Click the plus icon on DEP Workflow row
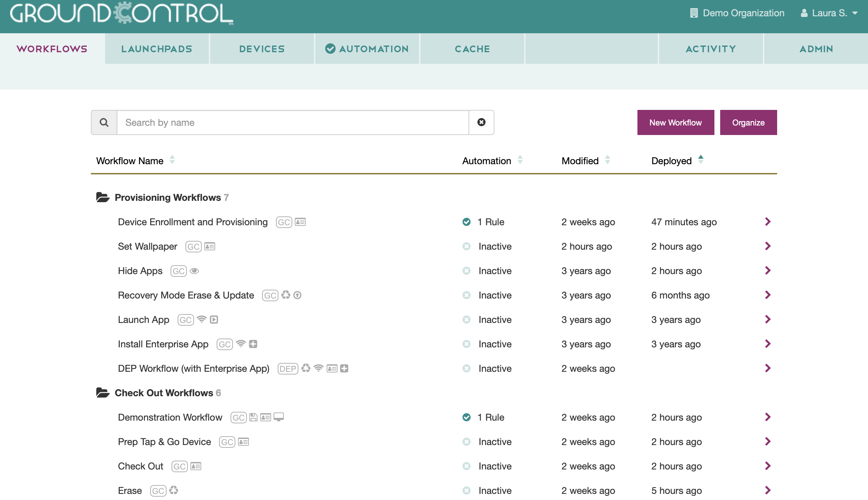This screenshot has height=500, width=868. click(344, 368)
